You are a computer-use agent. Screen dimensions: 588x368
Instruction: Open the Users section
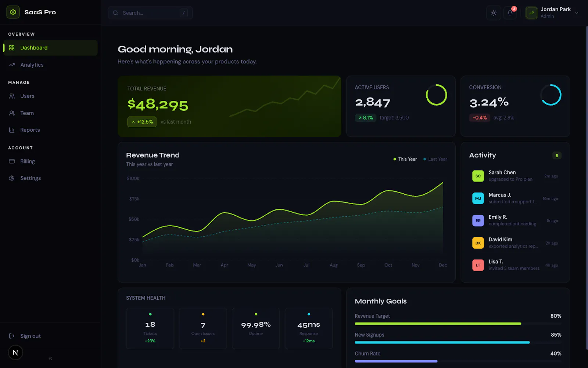click(x=50, y=96)
